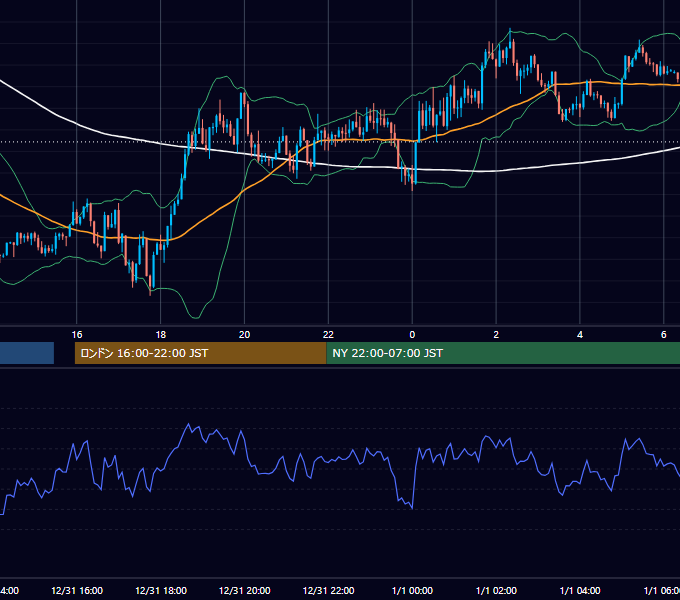Click the '16' hour label on the upper chart axis

tap(77, 335)
